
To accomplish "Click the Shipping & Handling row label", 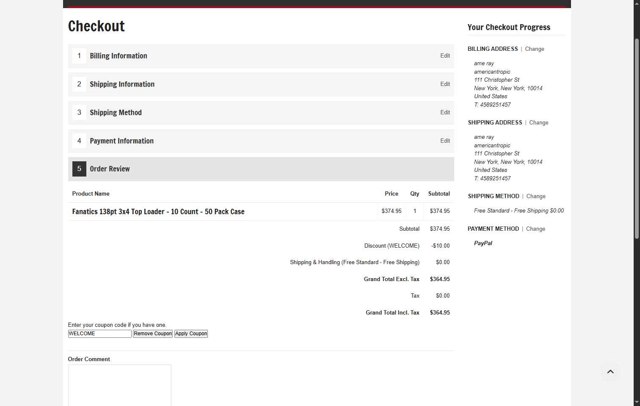I will 354,262.
